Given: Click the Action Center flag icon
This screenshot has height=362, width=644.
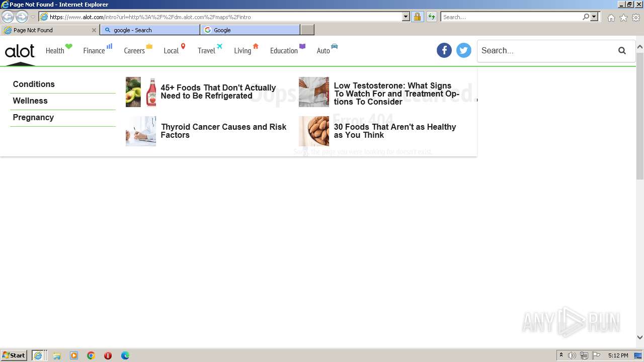Looking at the screenshot, I should 596,355.
